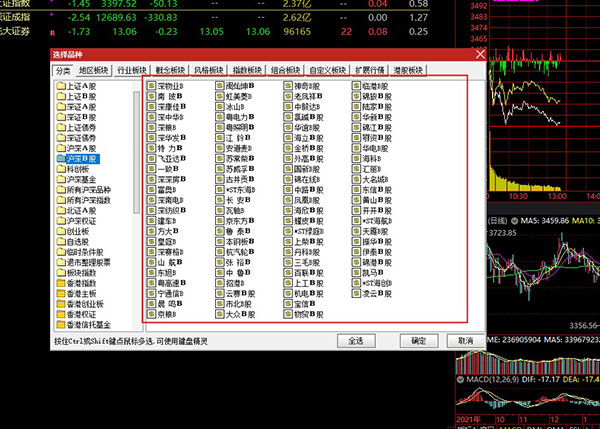Select the 退市整理股票 category
The height and width of the screenshot is (429, 600).
click(88, 262)
